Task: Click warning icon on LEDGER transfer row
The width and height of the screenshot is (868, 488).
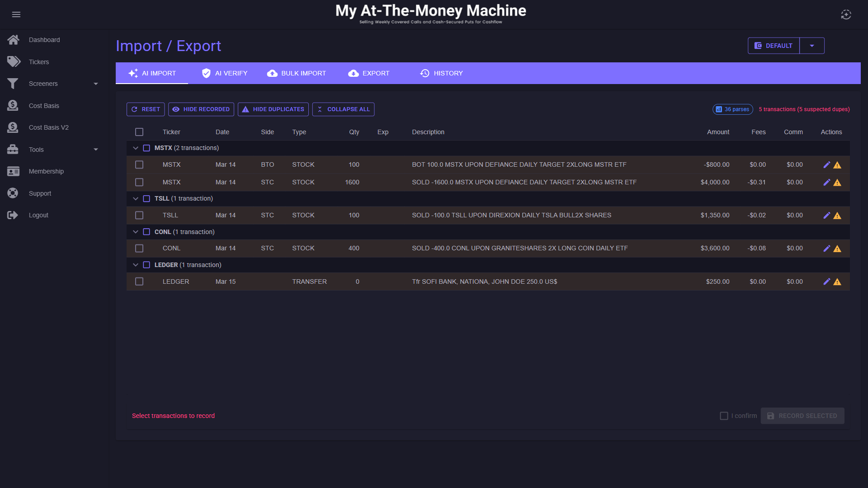Action: 837,282
